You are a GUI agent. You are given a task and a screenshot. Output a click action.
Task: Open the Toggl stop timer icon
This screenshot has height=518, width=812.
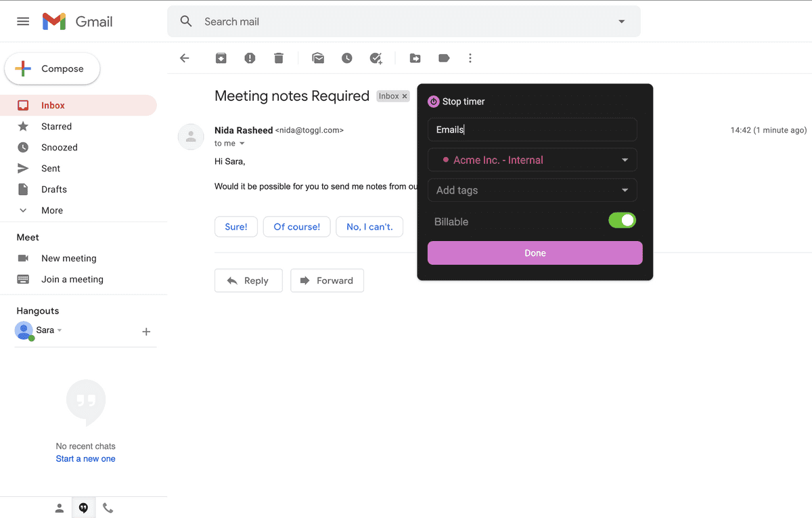tap(433, 102)
